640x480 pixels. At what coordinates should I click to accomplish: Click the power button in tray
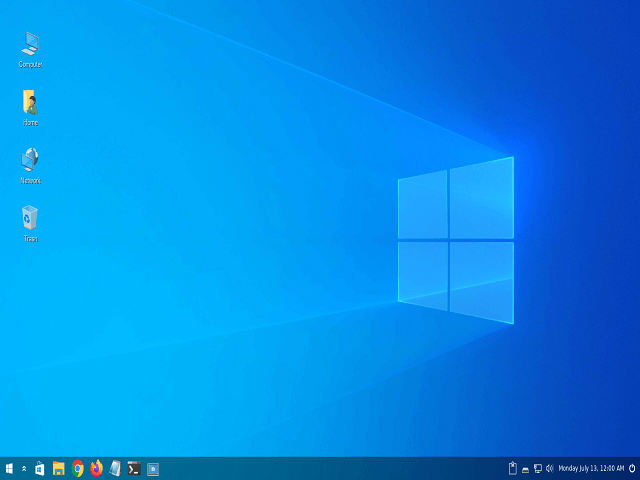click(x=632, y=468)
